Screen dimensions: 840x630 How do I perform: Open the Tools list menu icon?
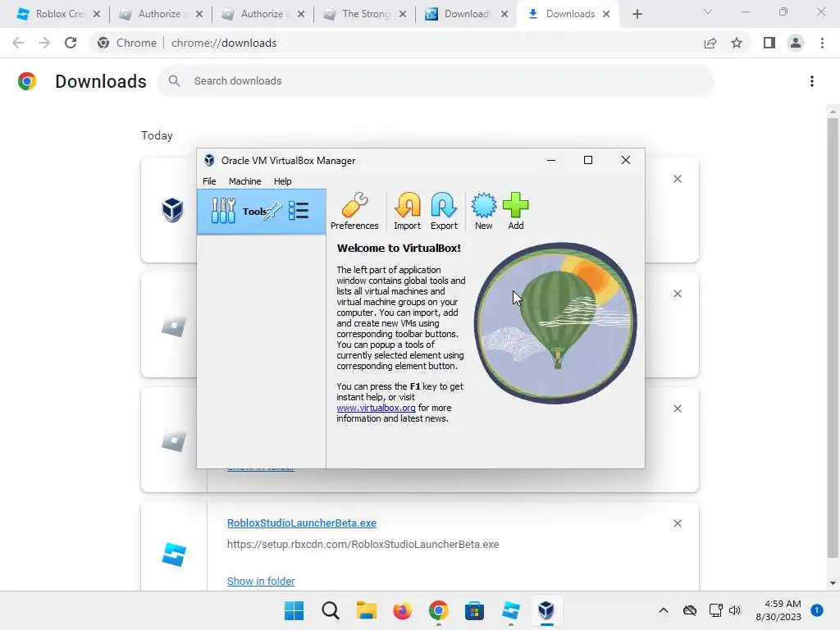click(299, 211)
